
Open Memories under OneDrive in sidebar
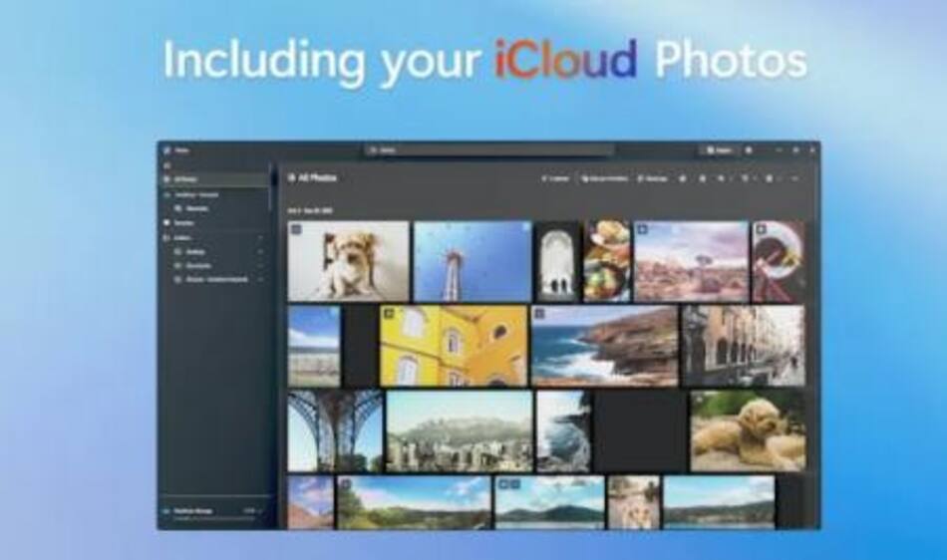point(195,208)
